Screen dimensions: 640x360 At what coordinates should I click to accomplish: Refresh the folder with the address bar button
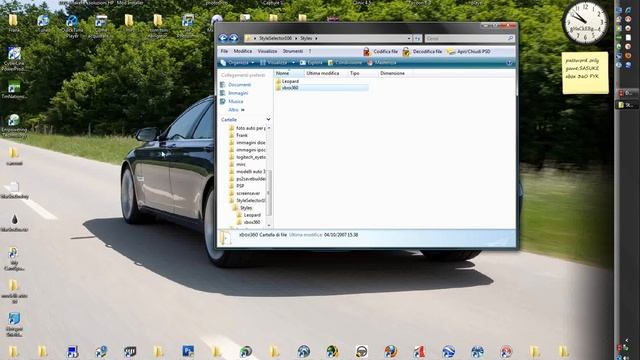click(417, 38)
